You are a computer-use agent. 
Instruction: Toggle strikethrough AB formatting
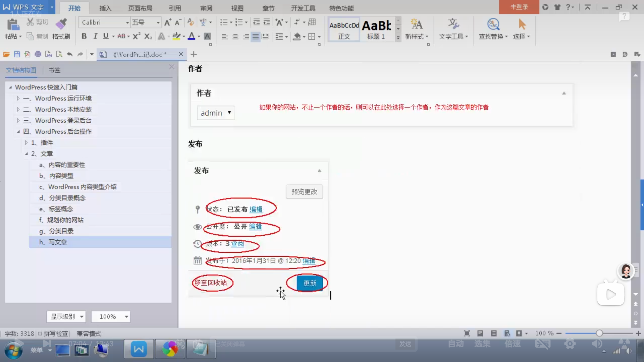[121, 36]
